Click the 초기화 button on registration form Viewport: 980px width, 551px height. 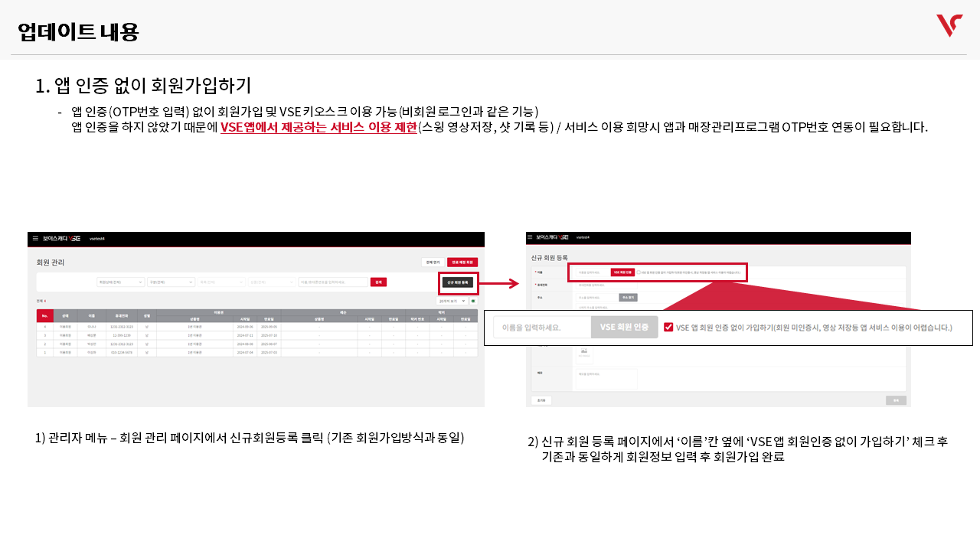[541, 400]
